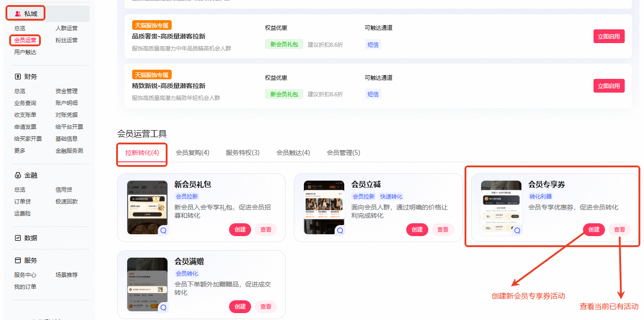
Task: Click 立即启用 for 品质奢贵 plan
Action: click(609, 36)
